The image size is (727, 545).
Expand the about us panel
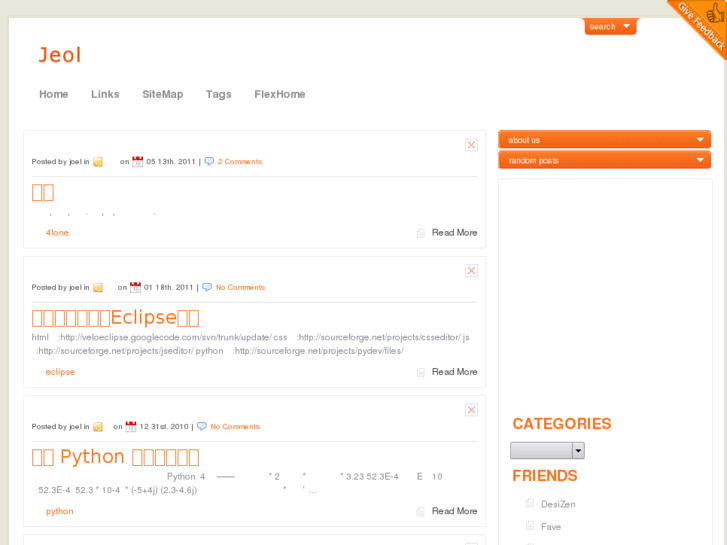pyautogui.click(x=604, y=140)
